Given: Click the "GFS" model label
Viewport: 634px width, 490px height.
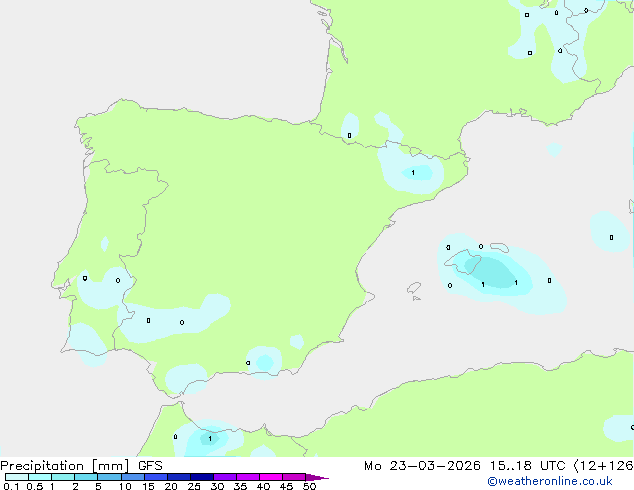Looking at the screenshot, I should pos(150,466).
